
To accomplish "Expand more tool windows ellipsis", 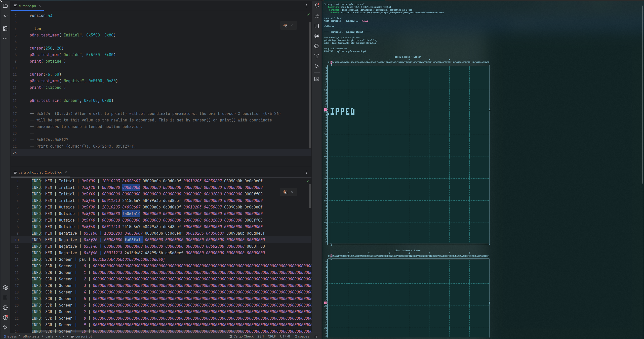I will 5,39.
